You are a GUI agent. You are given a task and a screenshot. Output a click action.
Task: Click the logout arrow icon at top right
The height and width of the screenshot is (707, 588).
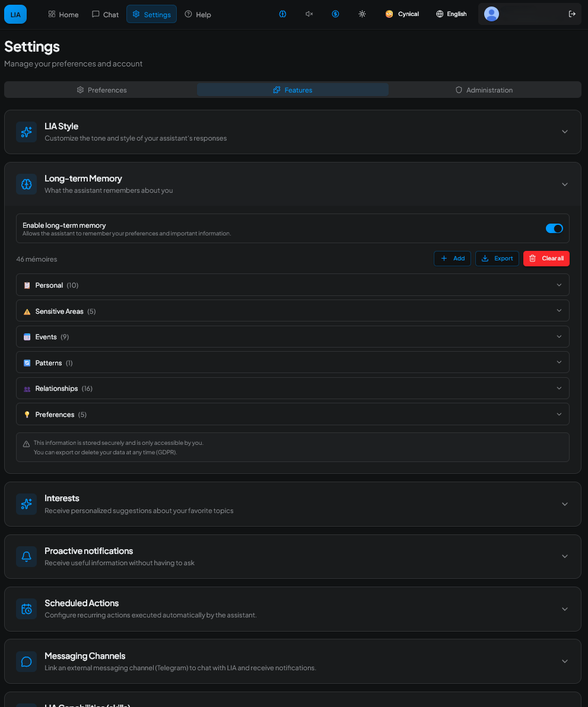571,14
